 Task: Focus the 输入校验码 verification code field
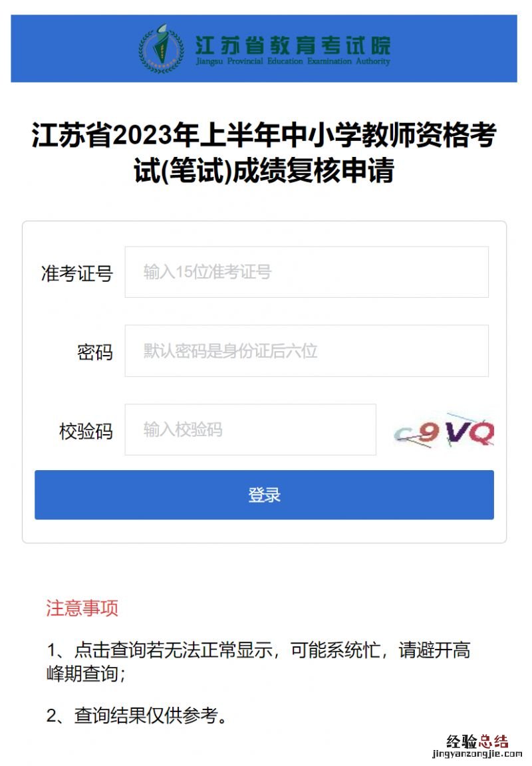click(x=250, y=430)
